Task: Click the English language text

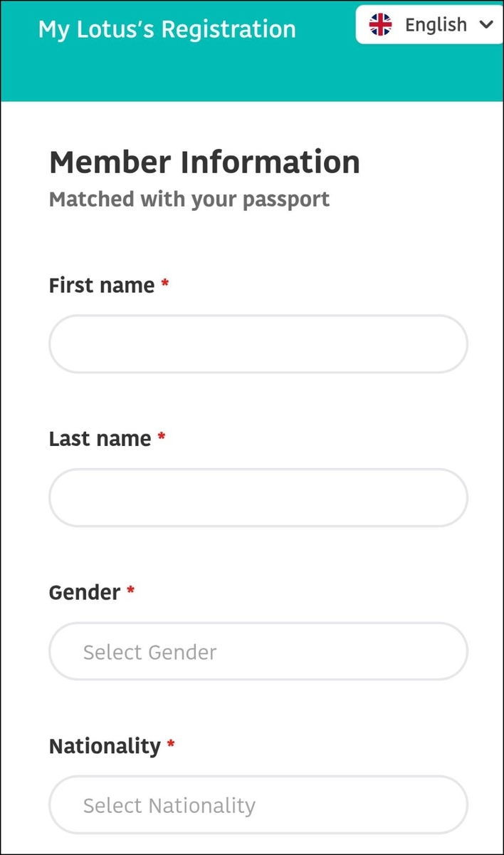Action: (x=436, y=25)
